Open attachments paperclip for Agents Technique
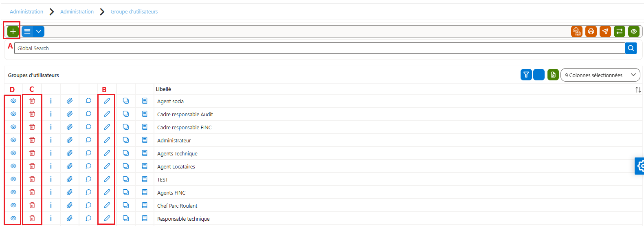644x226 pixels. [70, 153]
